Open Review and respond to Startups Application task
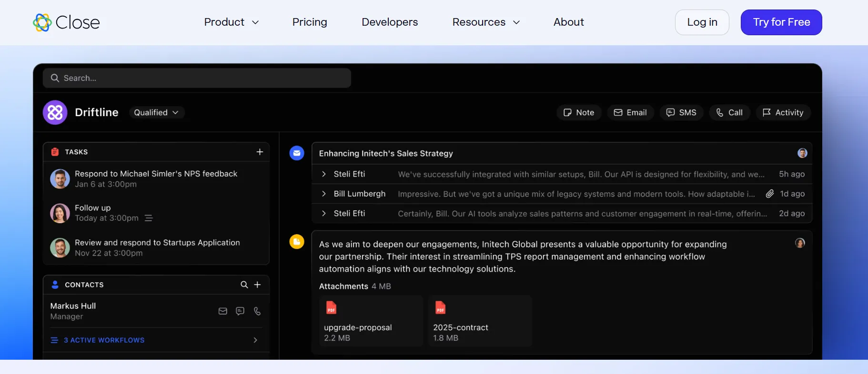 (x=157, y=243)
